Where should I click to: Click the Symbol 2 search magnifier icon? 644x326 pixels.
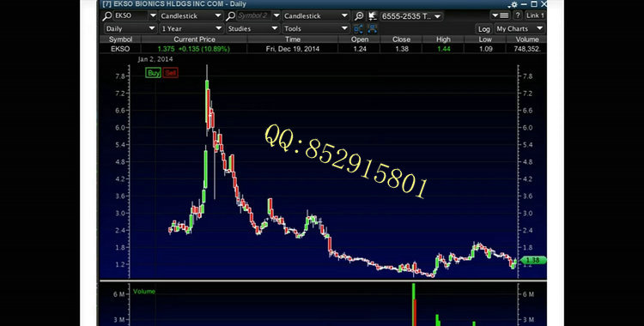point(231,16)
